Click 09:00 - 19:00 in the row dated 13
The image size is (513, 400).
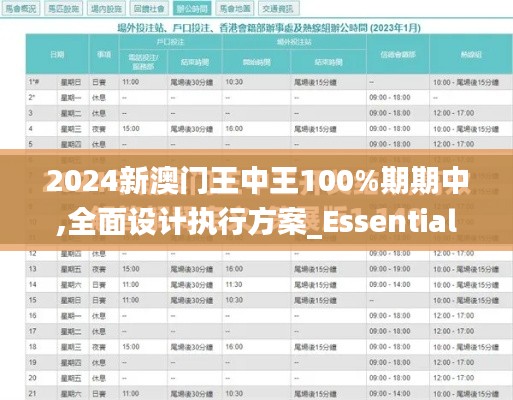(390, 269)
